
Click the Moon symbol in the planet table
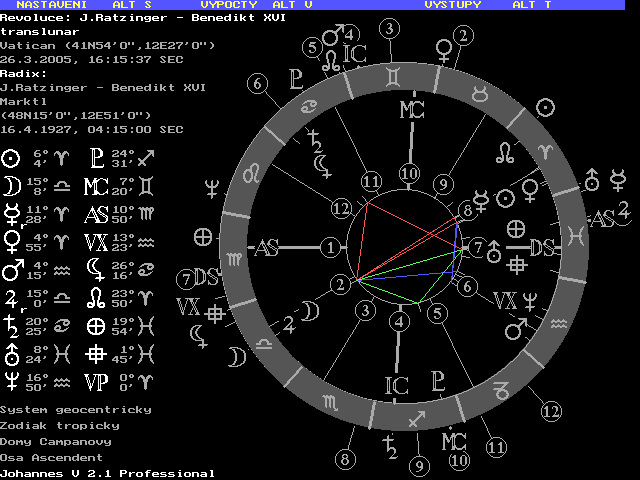pos(11,185)
